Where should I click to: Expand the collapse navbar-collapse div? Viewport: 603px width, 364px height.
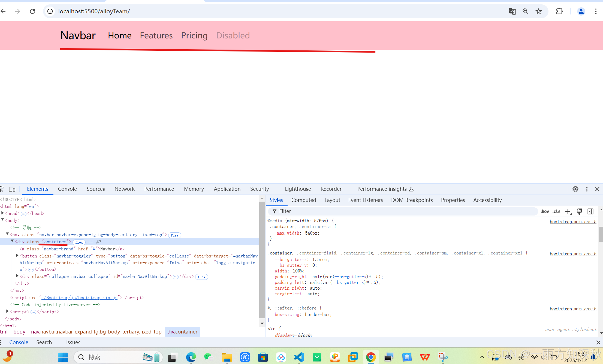tap(17, 276)
